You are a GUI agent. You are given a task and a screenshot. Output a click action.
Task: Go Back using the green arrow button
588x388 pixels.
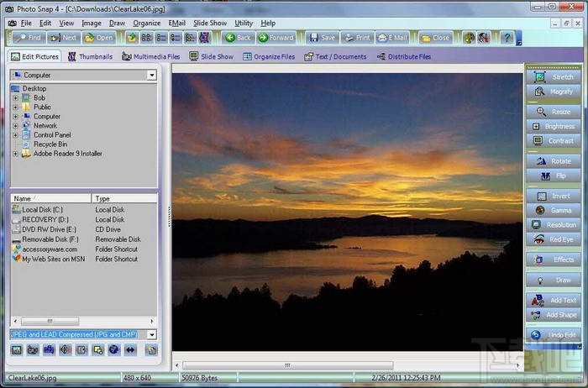(238, 38)
